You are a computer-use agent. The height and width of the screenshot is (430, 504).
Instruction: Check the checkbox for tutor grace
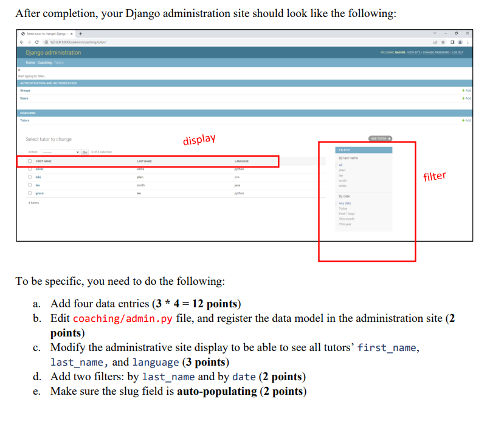(x=30, y=193)
